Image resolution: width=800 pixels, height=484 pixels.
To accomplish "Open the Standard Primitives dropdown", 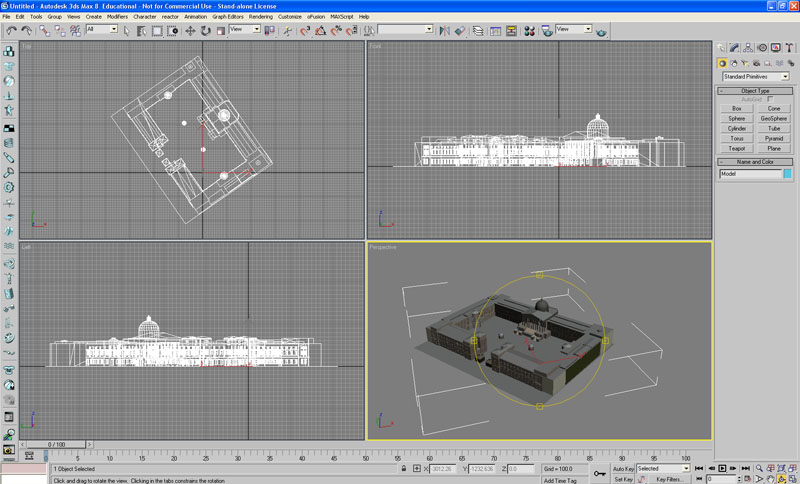I will pyautogui.click(x=755, y=77).
